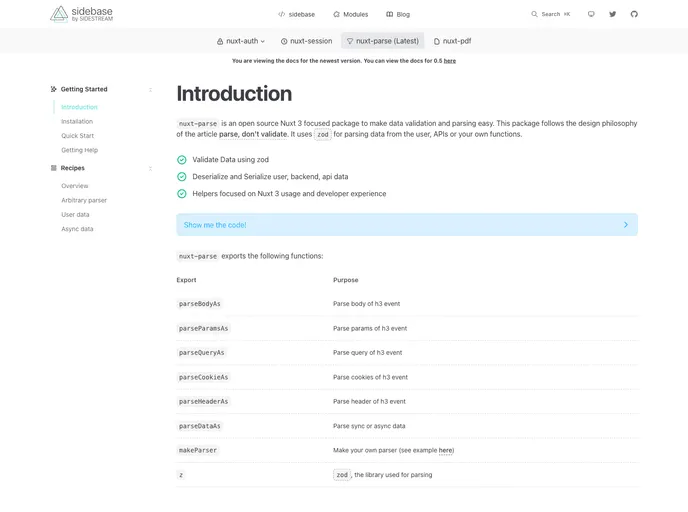
Task: Switch to the nuxt-session tab
Action: tap(306, 41)
